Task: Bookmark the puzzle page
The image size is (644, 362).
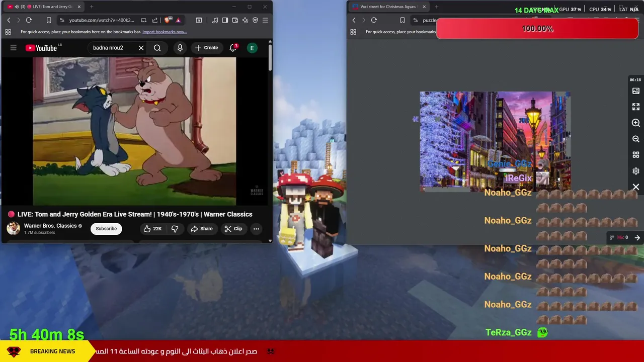Action: coord(403,20)
